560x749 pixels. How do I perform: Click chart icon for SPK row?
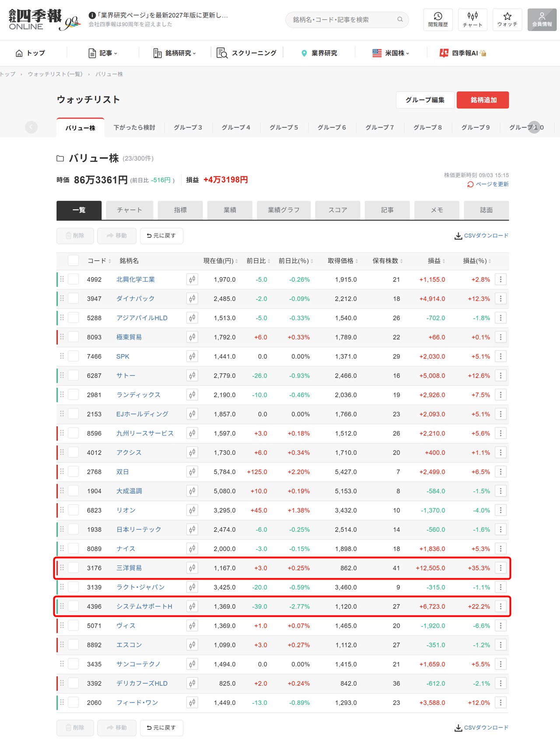192,356
